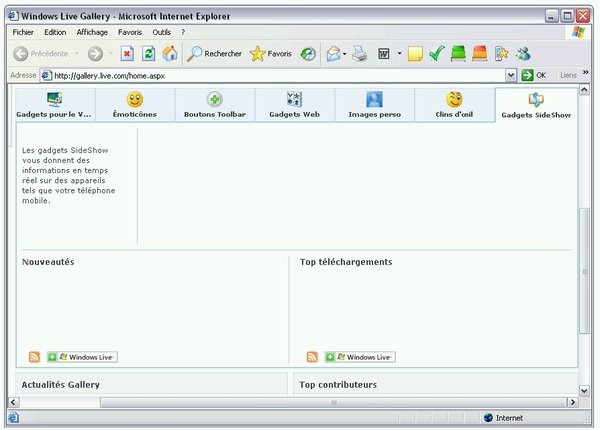Switch to Gadgets pour le V... tab
Viewport: 600px width, 430px height.
coord(55,105)
